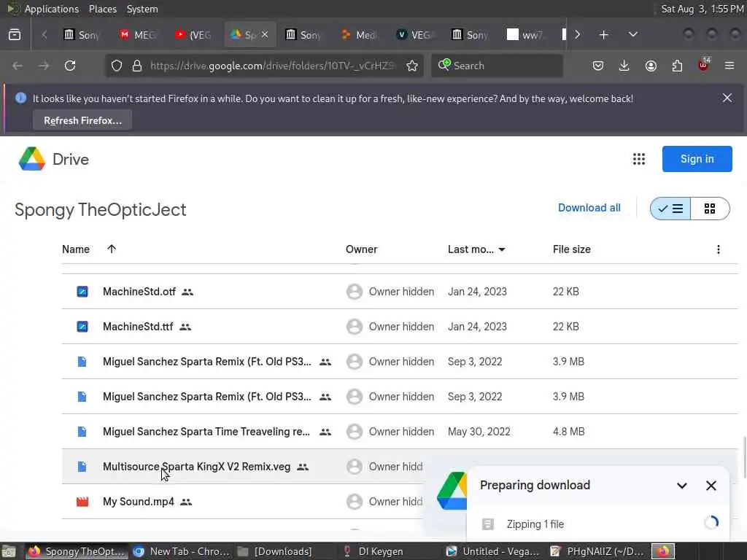Click the Save to Pocket icon

pos(598,66)
